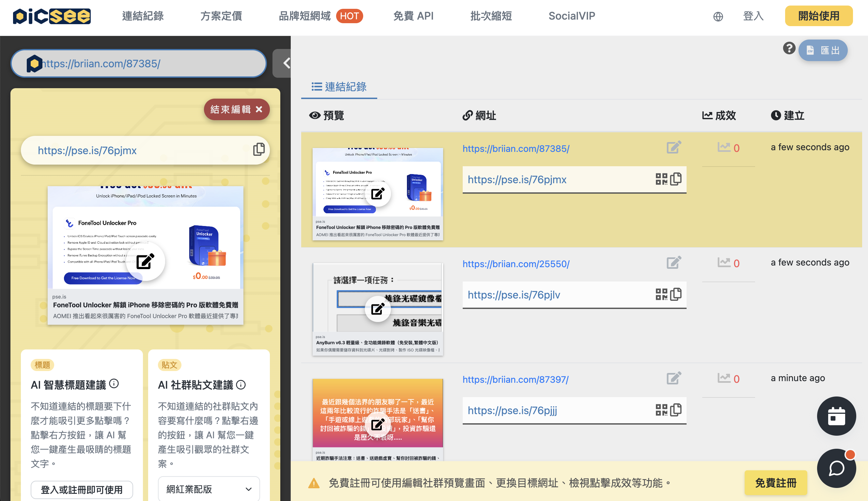Image resolution: width=868 pixels, height=501 pixels.
Task: Edit the briian.com/87385 link record
Action: click(674, 148)
